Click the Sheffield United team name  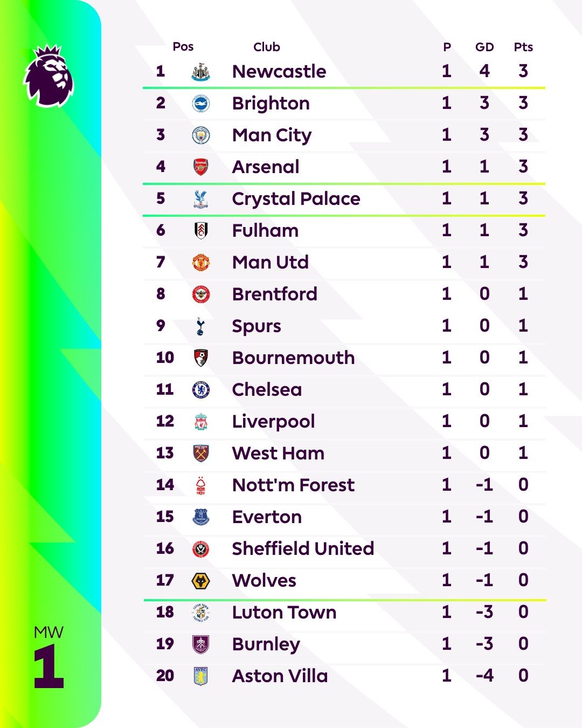pos(302,549)
